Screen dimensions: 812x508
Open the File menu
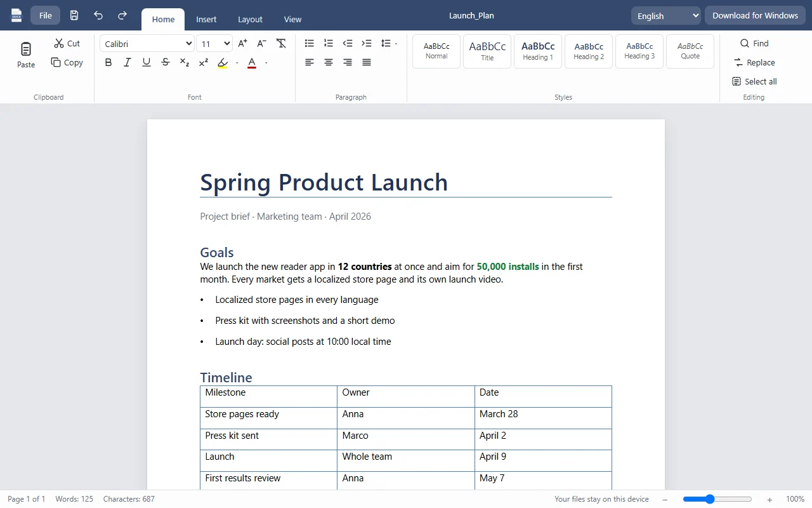tap(46, 15)
